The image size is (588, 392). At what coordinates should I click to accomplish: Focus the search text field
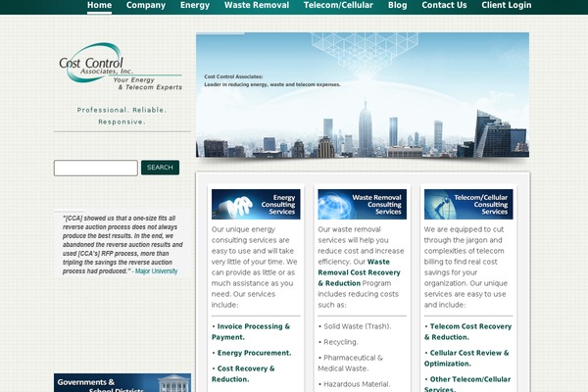pyautogui.click(x=96, y=168)
